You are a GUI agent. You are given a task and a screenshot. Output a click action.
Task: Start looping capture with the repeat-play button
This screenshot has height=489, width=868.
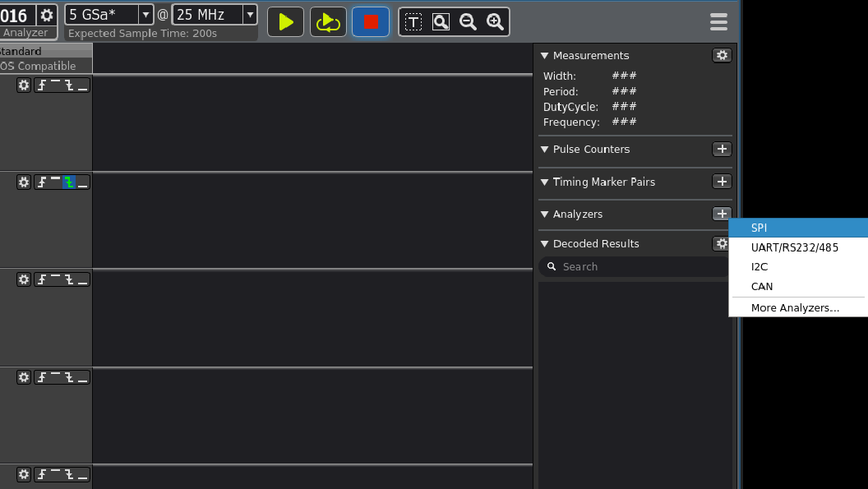(x=328, y=22)
